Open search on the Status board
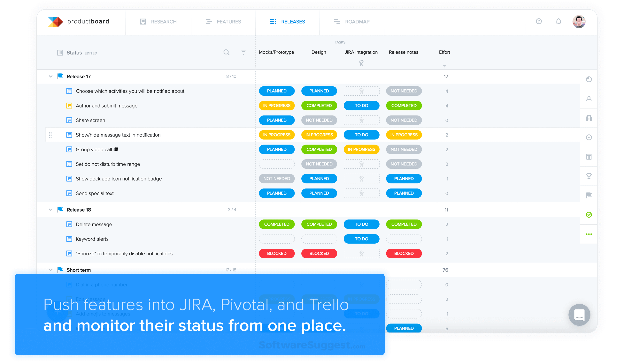Viewport: 624px width, 364px height. coord(226,52)
